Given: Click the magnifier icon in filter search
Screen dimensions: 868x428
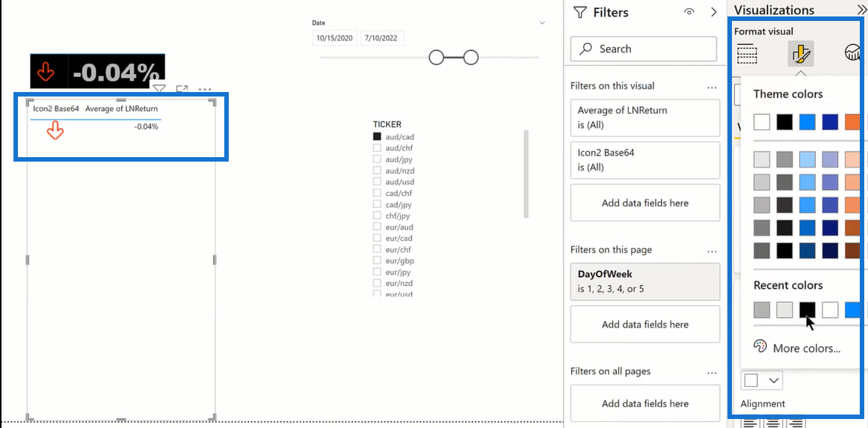Looking at the screenshot, I should (x=585, y=49).
